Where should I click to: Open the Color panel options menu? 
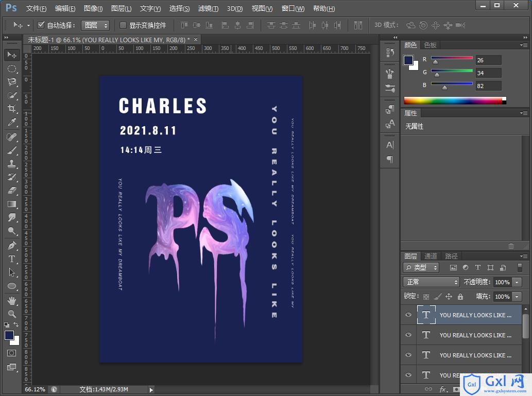tap(524, 45)
